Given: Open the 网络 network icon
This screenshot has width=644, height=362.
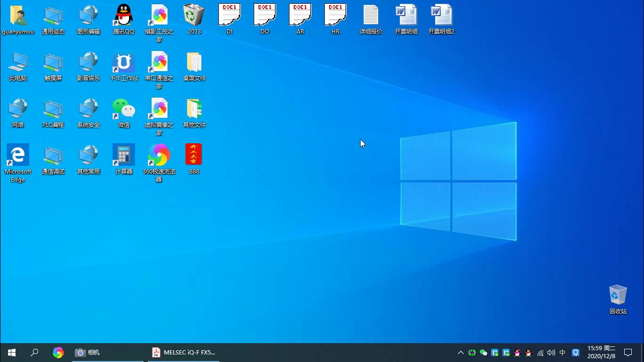Looking at the screenshot, I should tap(18, 113).
